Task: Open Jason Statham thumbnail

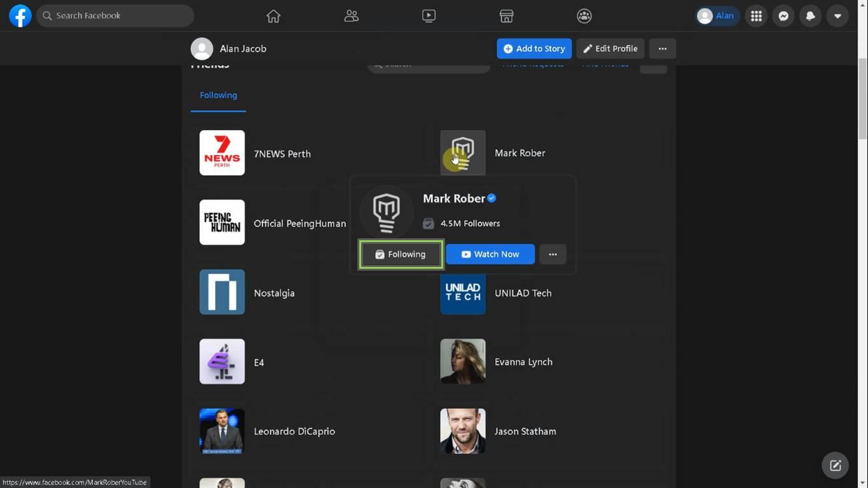Action: [463, 431]
